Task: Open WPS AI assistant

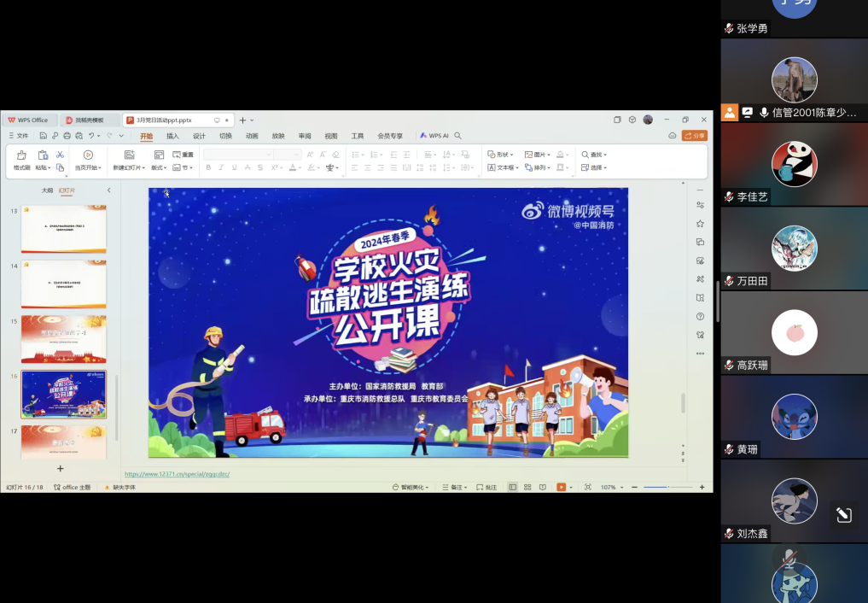Action: [434, 136]
